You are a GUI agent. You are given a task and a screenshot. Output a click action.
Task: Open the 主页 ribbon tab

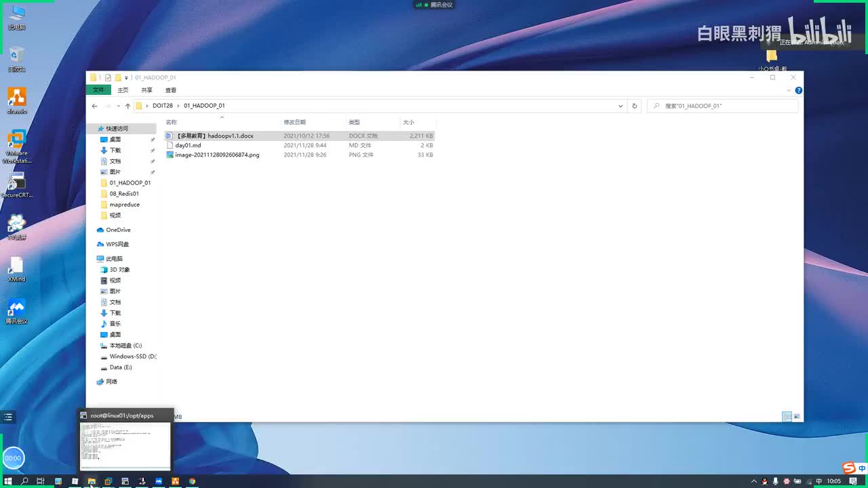pyautogui.click(x=123, y=90)
